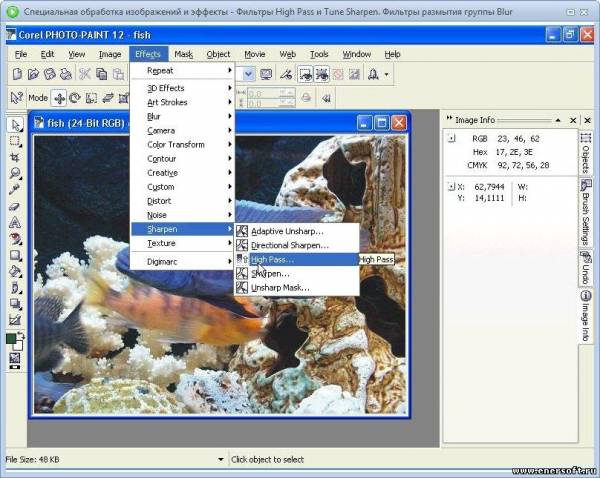
Task: Expand the 3D Effects submenu
Action: tap(182, 88)
